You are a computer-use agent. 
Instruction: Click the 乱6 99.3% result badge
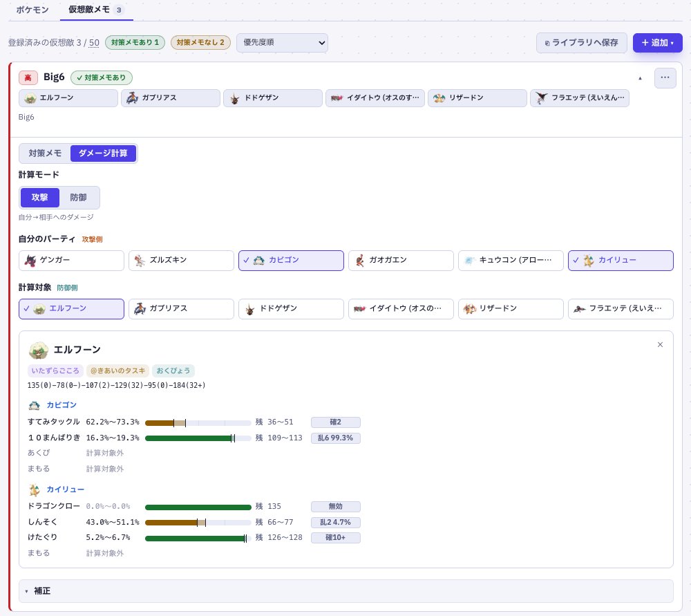point(335,438)
